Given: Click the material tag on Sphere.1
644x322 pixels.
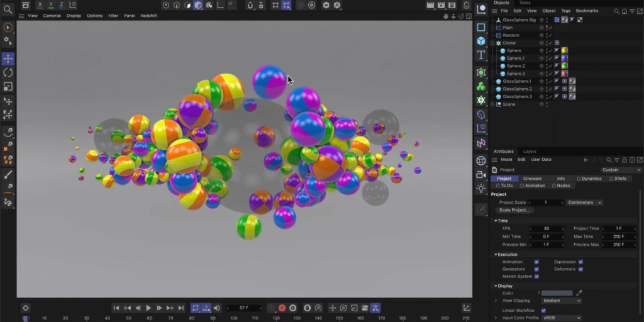Looking at the screenshot, I should tap(565, 58).
